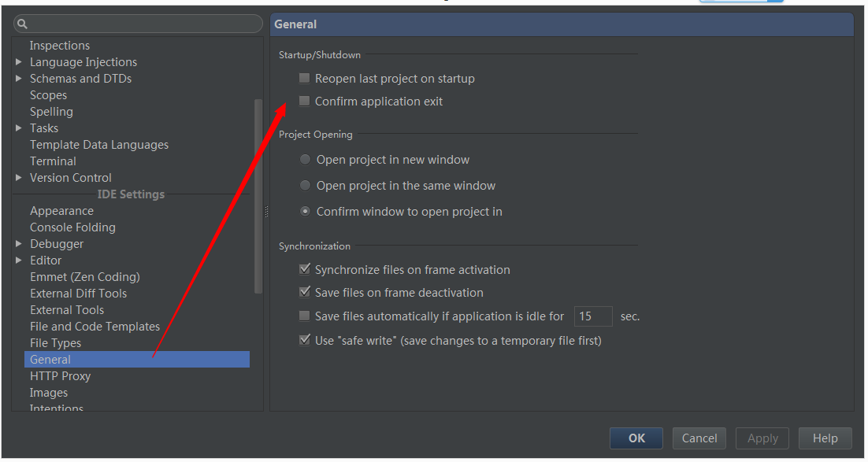Go to File Types settings
Screen dimensions: 868x462
(55, 343)
